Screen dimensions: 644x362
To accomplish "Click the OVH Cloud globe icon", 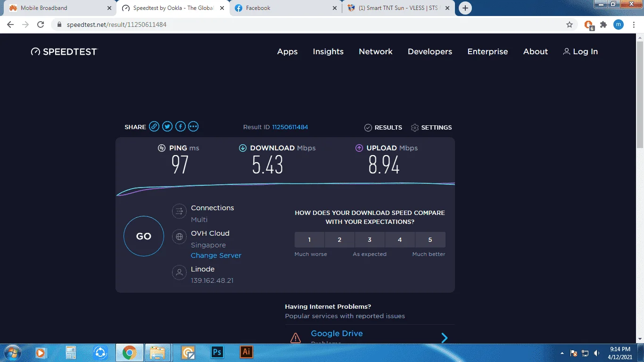I will tap(179, 237).
